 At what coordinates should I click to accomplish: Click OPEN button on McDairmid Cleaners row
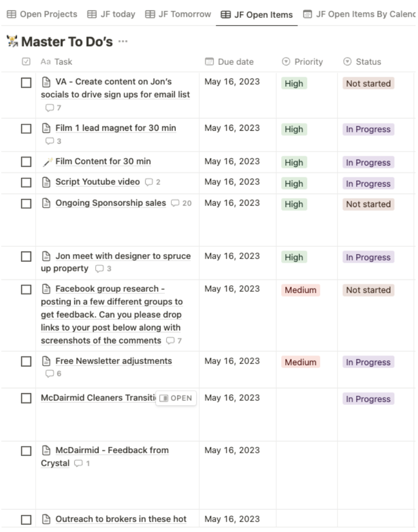click(x=176, y=398)
